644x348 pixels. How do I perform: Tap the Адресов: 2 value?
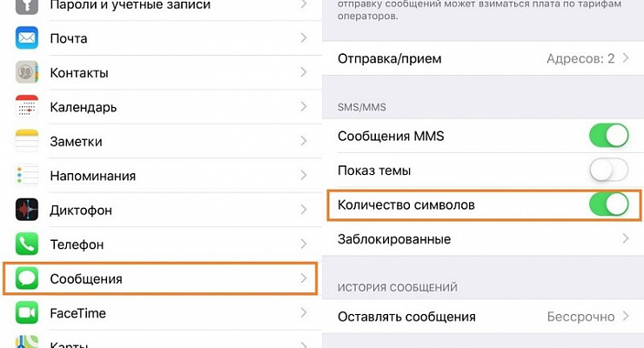(x=580, y=58)
